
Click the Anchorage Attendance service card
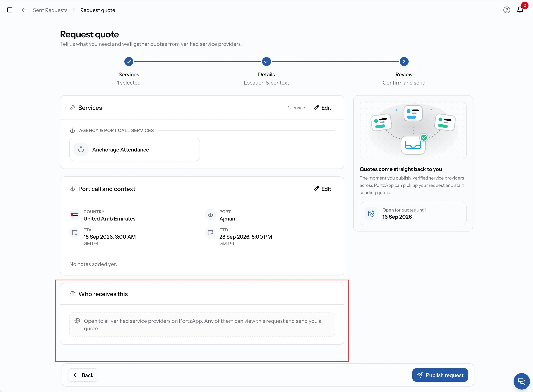click(x=134, y=149)
